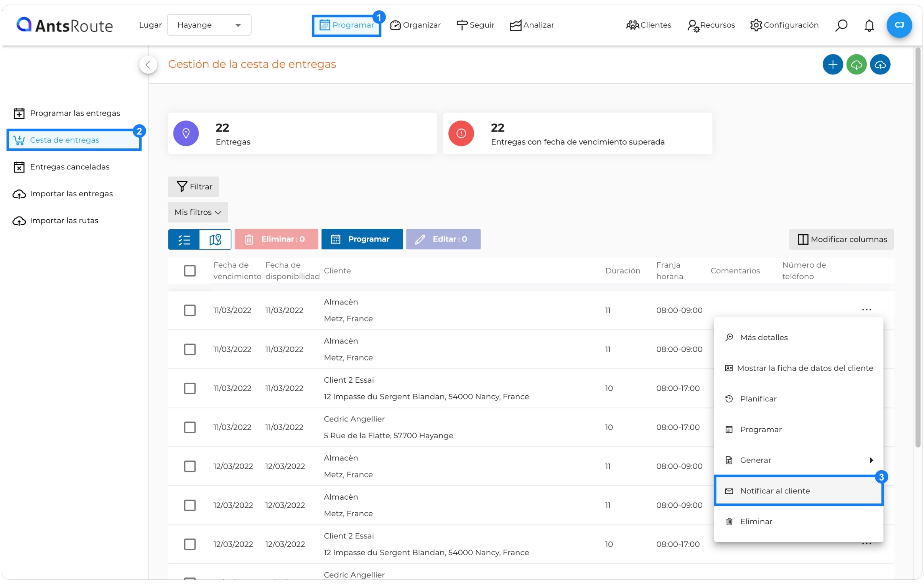This screenshot has width=924, height=584.
Task: Click the 22 Entregas summary card
Action: tap(302, 133)
